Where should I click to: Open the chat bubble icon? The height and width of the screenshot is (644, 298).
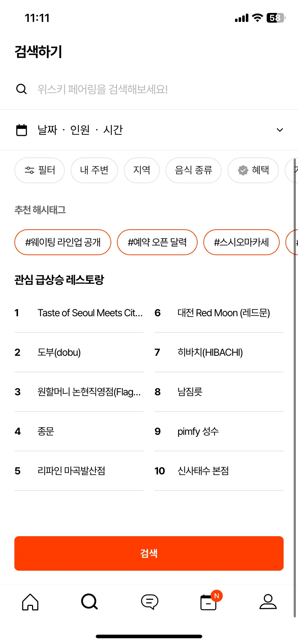(149, 602)
